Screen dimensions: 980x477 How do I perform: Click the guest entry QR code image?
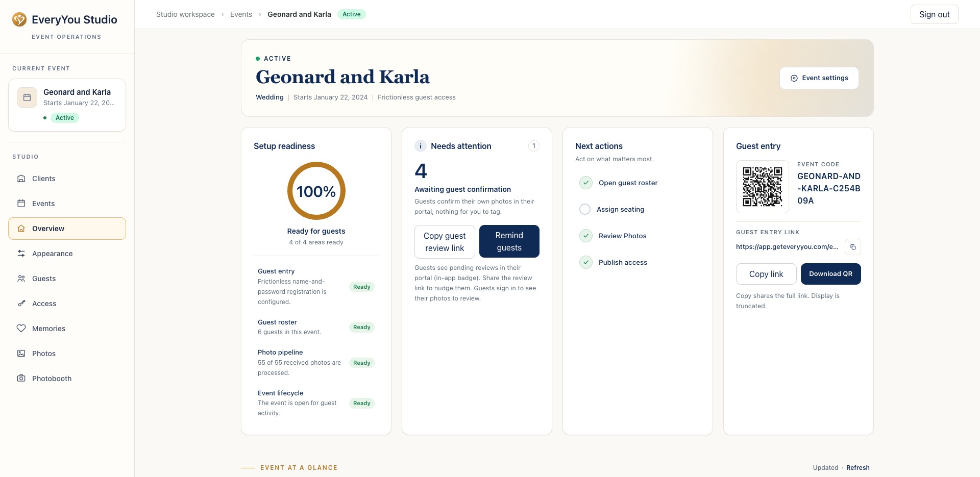pos(763,187)
